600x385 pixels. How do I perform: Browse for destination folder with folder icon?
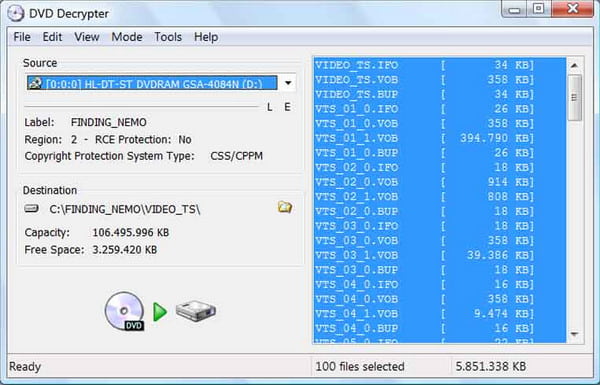[285, 207]
